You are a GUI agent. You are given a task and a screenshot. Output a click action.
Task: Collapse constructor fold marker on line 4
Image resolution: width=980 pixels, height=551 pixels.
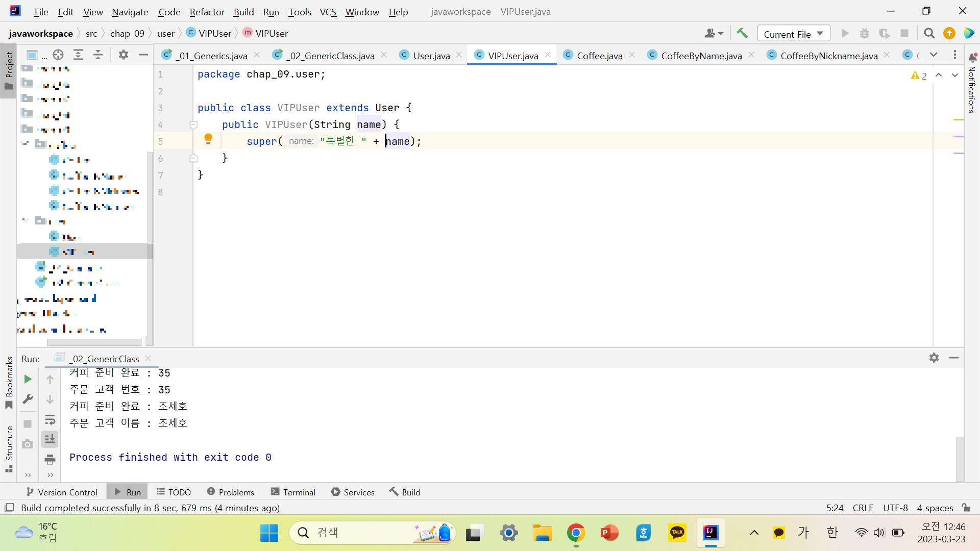coord(193,124)
